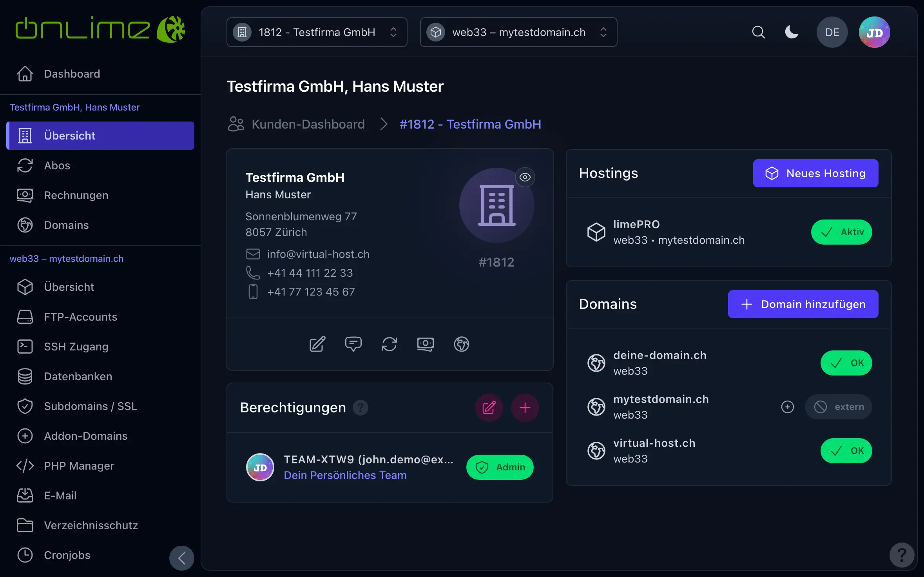Collapse the sidebar with the chevron button
Image resolution: width=924 pixels, height=577 pixels.
coord(182,558)
